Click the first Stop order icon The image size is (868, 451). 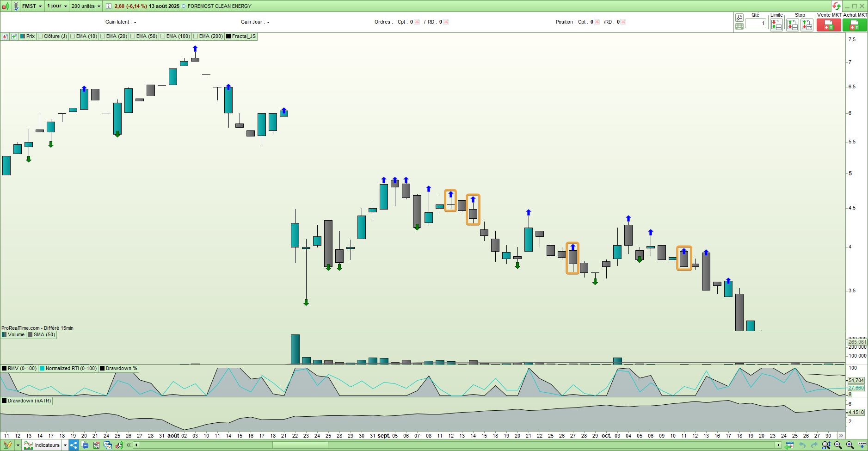(793, 25)
